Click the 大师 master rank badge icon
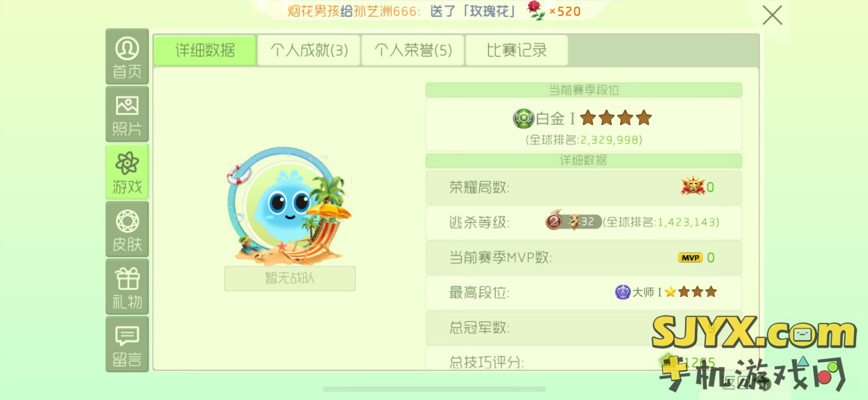This screenshot has width=868, height=400. coord(623,292)
